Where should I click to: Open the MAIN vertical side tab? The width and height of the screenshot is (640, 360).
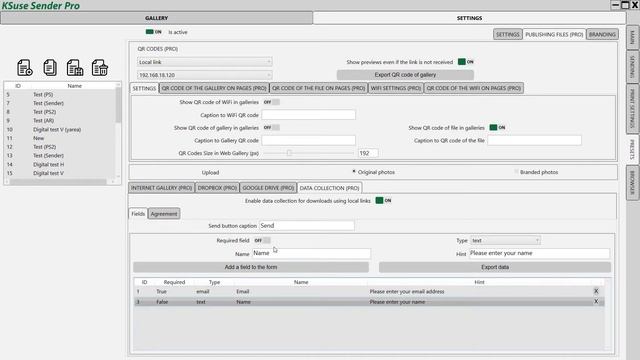point(632,38)
